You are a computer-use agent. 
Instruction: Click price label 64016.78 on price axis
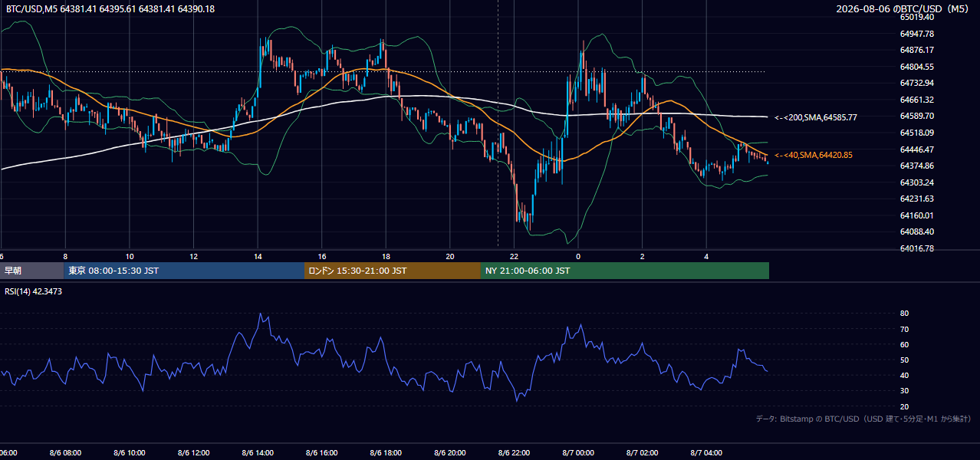tap(916, 248)
